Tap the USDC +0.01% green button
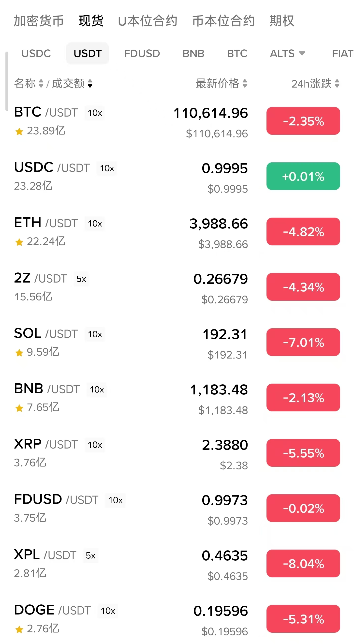This screenshot has height=644, width=354. (303, 176)
